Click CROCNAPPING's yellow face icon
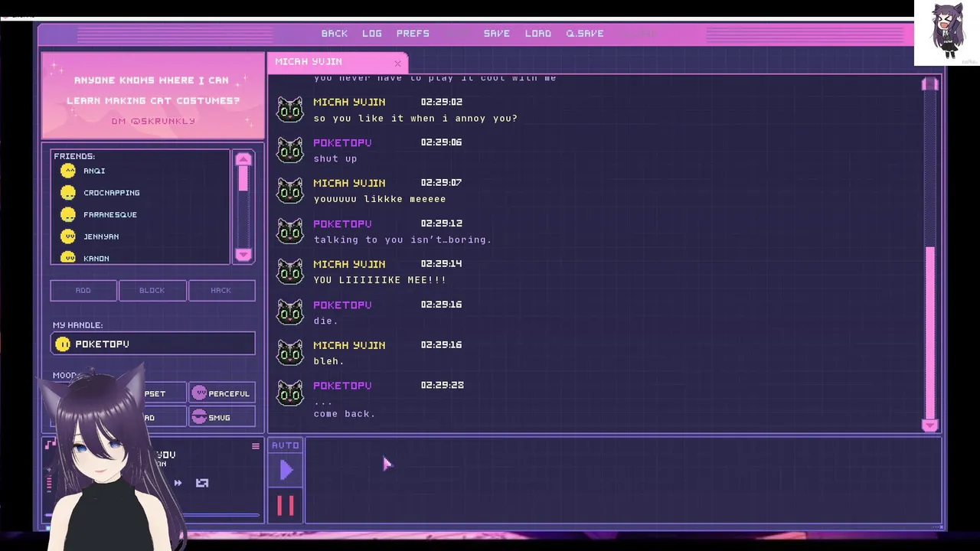Image resolution: width=980 pixels, height=551 pixels. (68, 193)
